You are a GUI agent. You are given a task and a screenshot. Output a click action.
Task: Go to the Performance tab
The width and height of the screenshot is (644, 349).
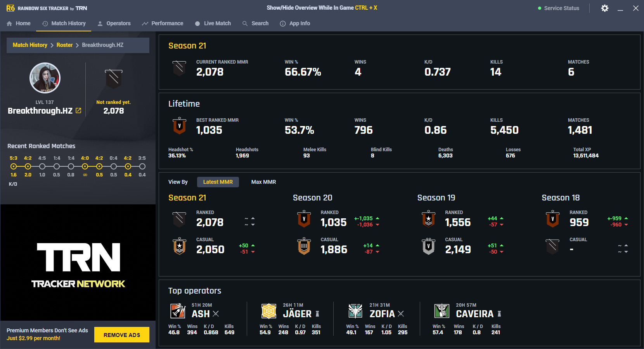pos(162,23)
